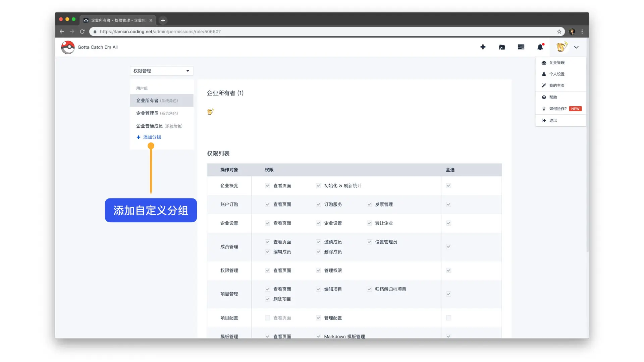Reload the page with refresh icon
644x362 pixels.
(x=82, y=32)
